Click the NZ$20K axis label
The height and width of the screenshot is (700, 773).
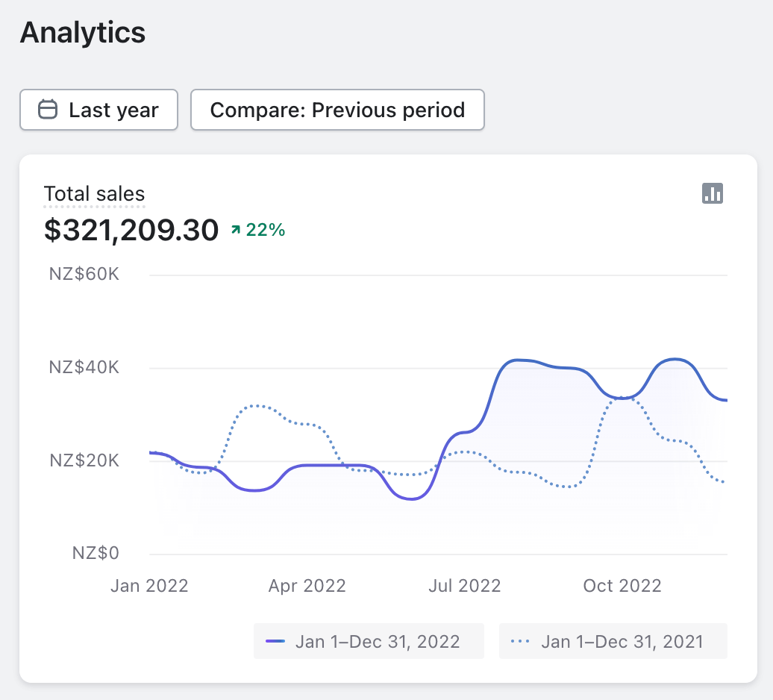point(84,460)
